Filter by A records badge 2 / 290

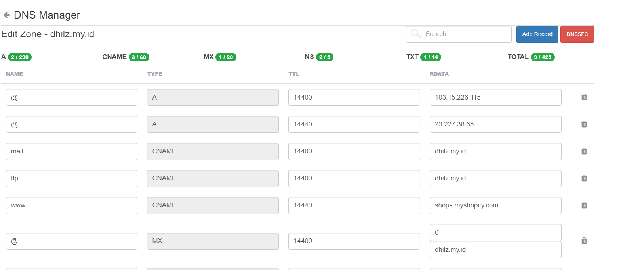(x=20, y=57)
